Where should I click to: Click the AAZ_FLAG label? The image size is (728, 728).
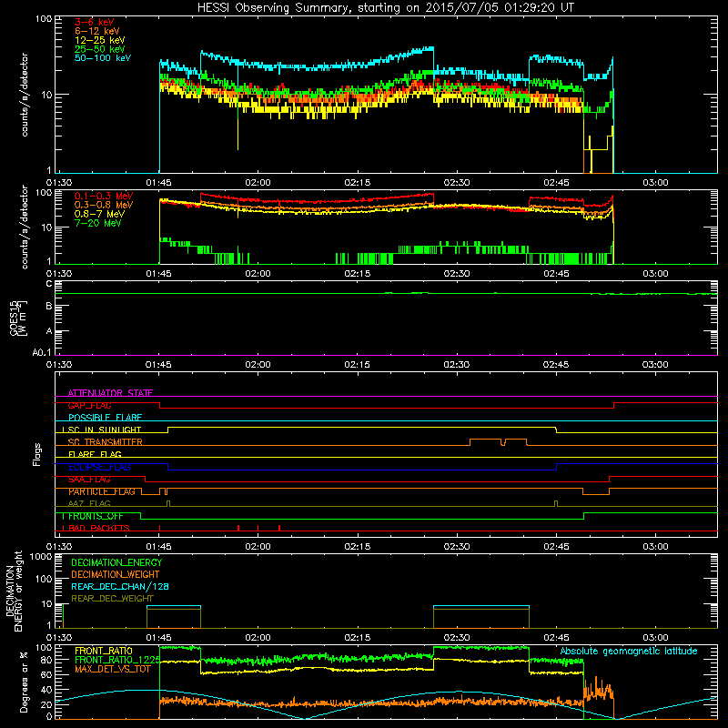[x=89, y=504]
